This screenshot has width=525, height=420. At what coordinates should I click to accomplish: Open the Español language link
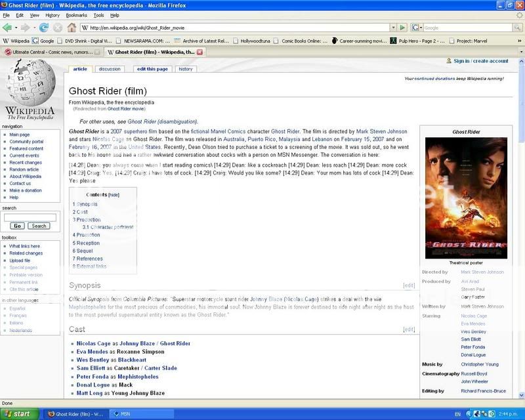tap(18, 308)
